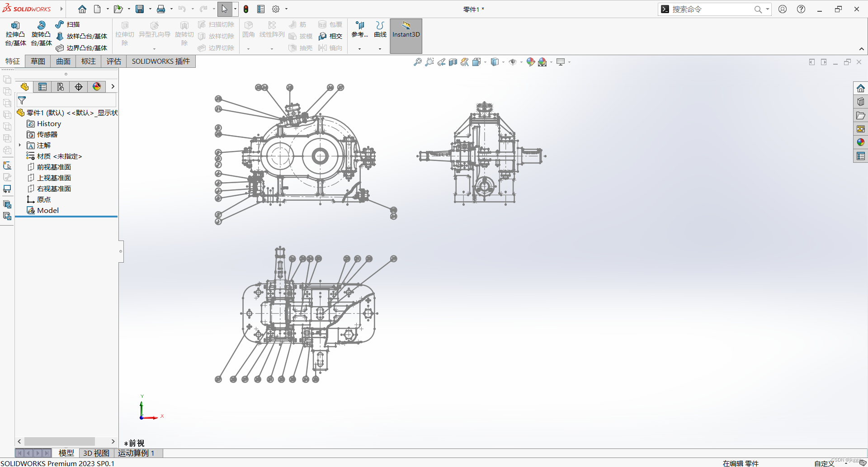Click the Print icon

tap(161, 9)
